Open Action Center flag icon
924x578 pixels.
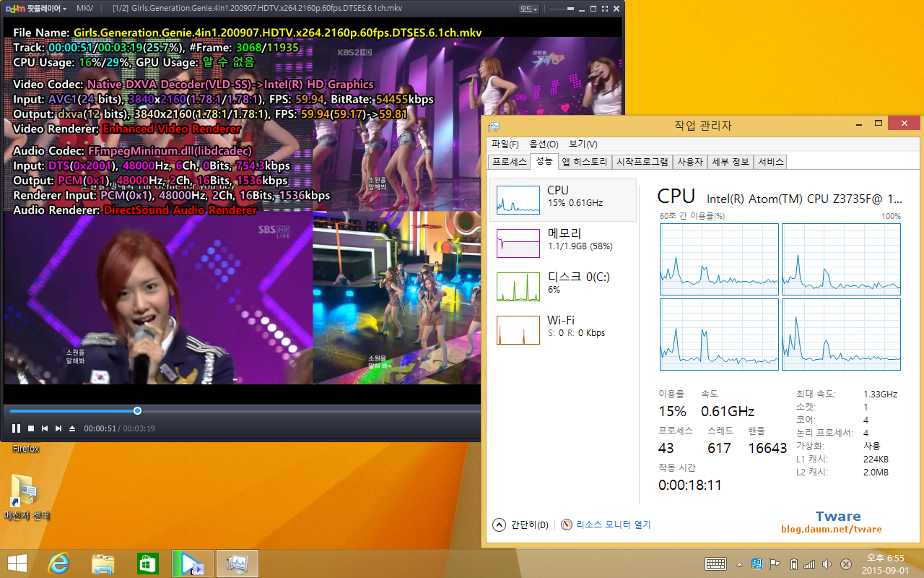click(x=775, y=564)
